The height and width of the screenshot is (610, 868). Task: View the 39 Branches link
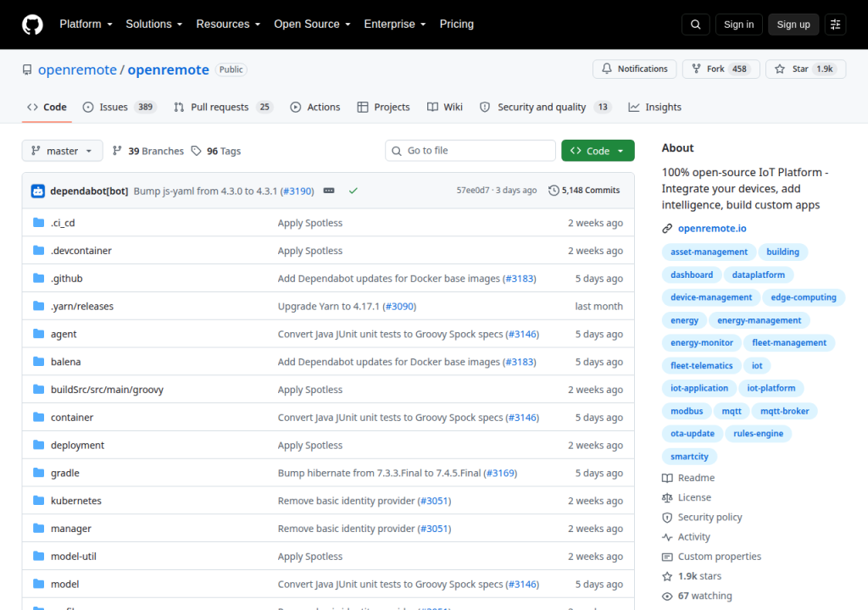(148, 151)
